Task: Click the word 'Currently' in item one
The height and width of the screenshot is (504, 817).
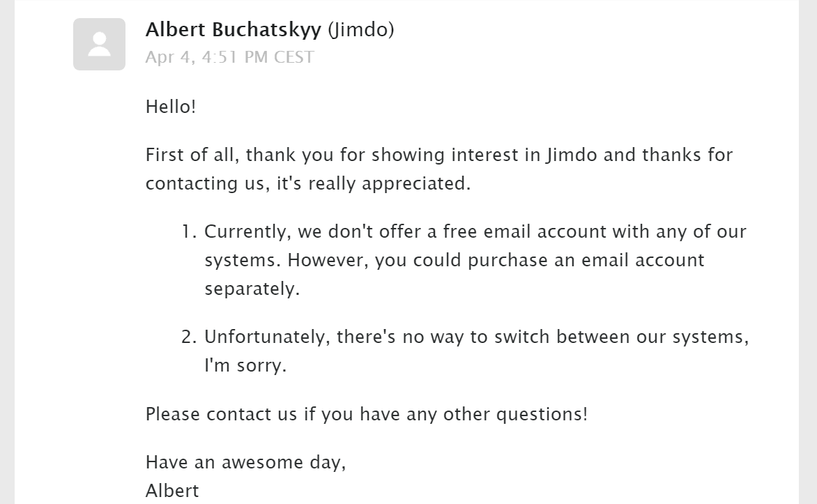Action: pyautogui.click(x=247, y=231)
